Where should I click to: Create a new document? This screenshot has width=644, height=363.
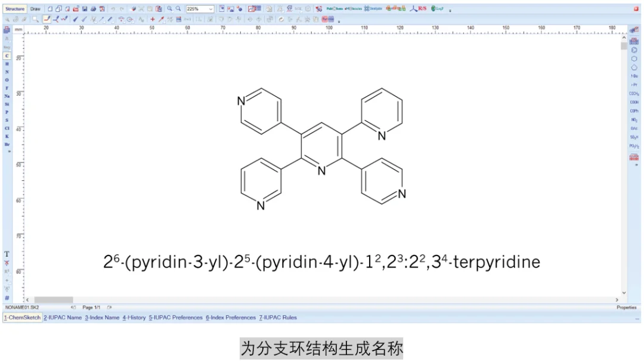click(x=50, y=8)
